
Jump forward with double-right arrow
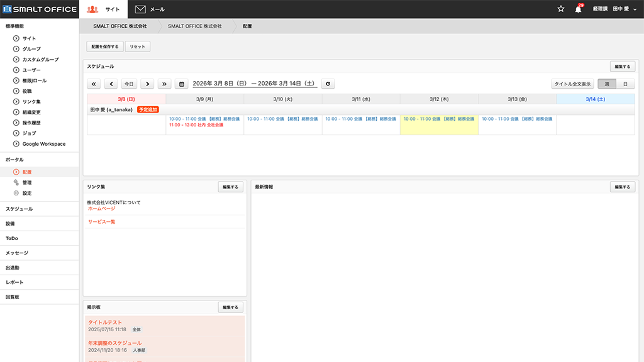(165, 84)
